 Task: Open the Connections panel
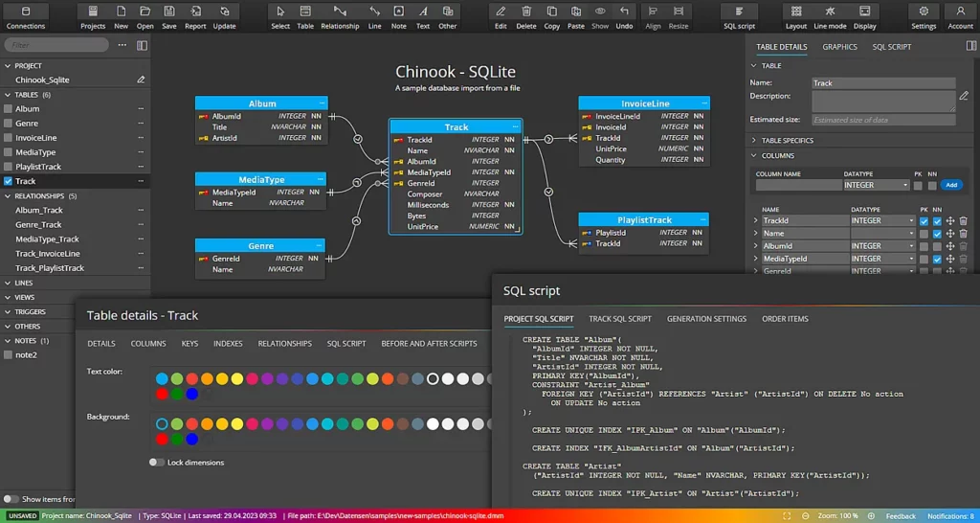click(x=26, y=17)
